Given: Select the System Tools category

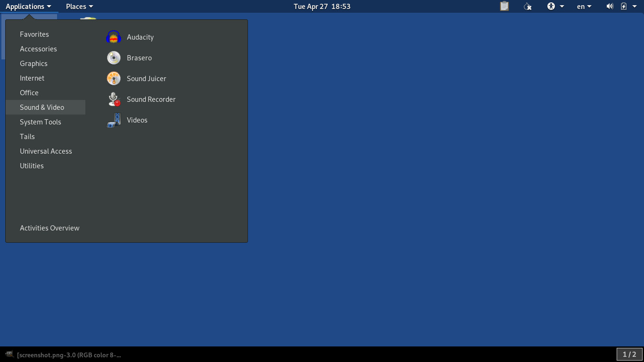Looking at the screenshot, I should pos(46,122).
